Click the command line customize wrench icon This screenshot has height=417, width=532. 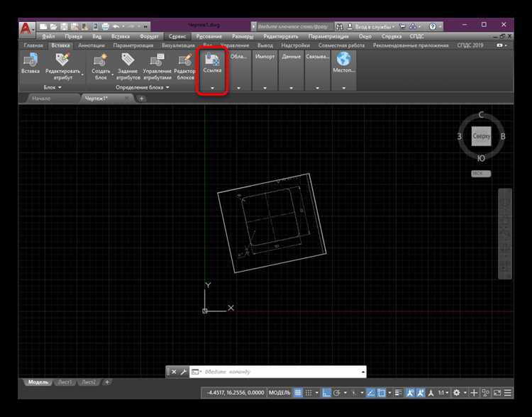(x=184, y=372)
